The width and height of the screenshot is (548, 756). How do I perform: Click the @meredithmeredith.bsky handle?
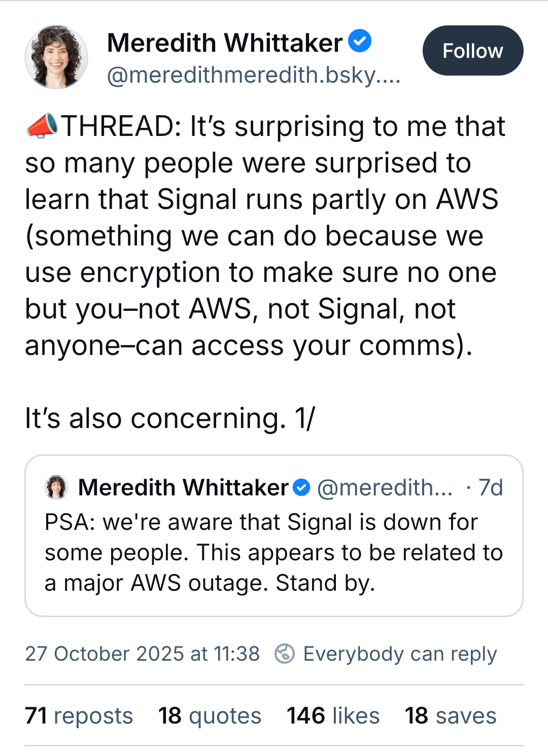(254, 75)
